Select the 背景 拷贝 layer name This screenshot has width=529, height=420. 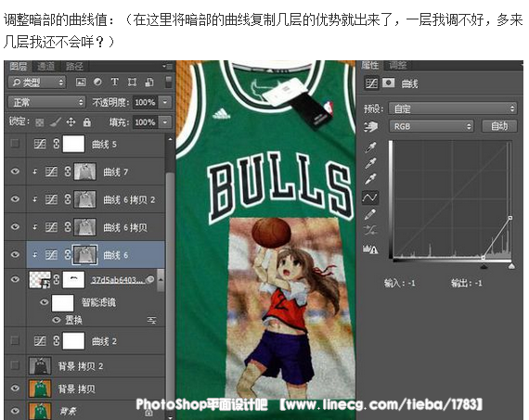77,388
